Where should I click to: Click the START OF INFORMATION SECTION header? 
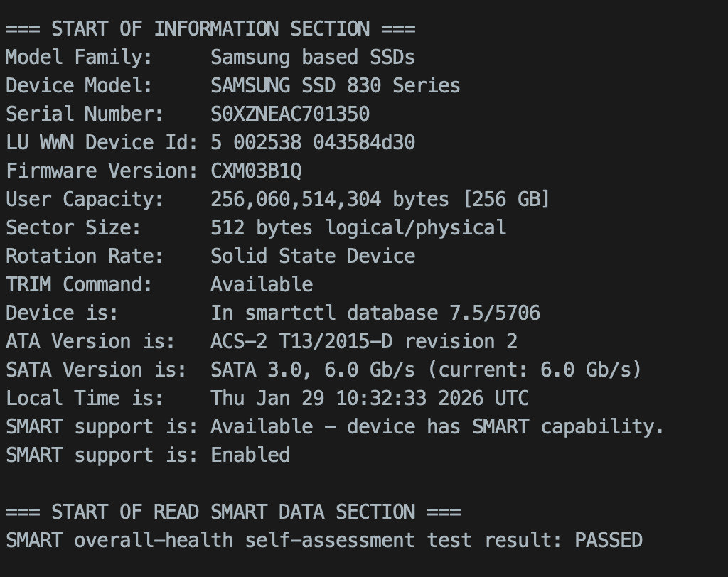(x=210, y=28)
